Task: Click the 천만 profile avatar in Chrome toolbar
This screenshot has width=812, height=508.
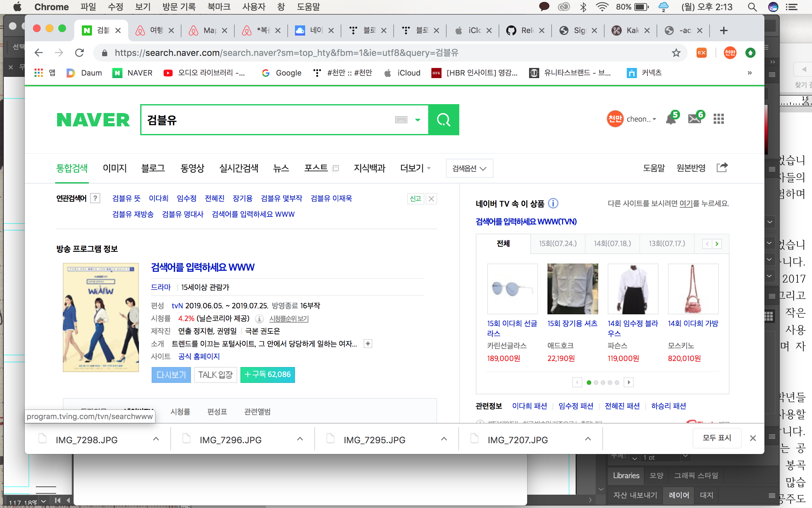Action: (x=730, y=53)
